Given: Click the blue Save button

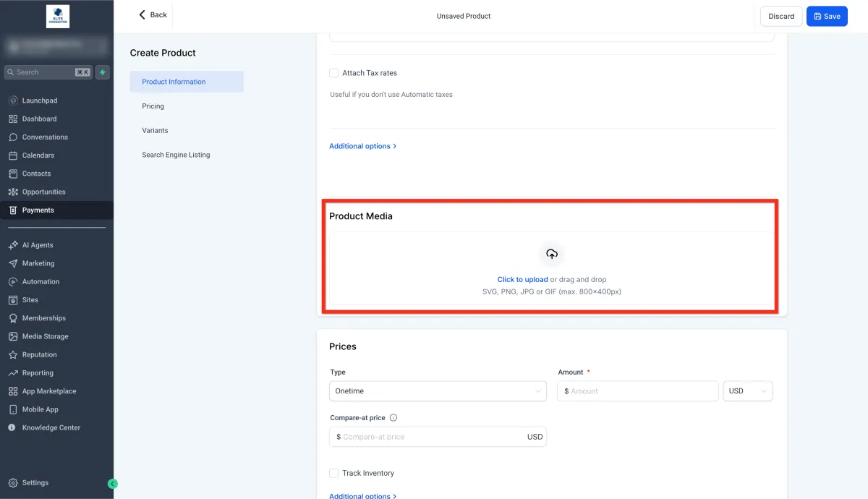Looking at the screenshot, I should tap(827, 16).
